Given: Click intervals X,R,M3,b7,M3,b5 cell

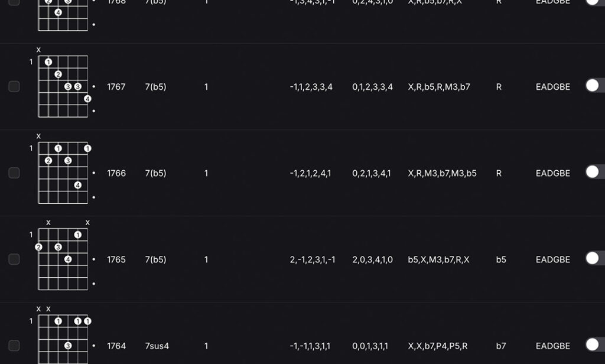Looking at the screenshot, I should click(443, 173).
